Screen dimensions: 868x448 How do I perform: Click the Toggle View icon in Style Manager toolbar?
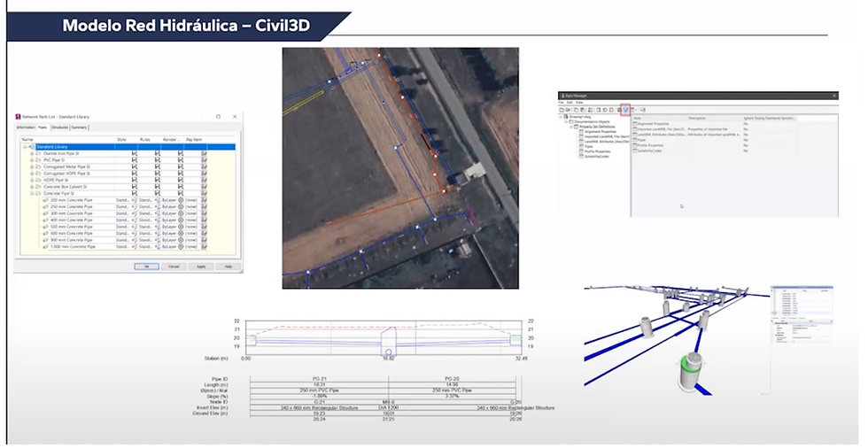(619, 110)
